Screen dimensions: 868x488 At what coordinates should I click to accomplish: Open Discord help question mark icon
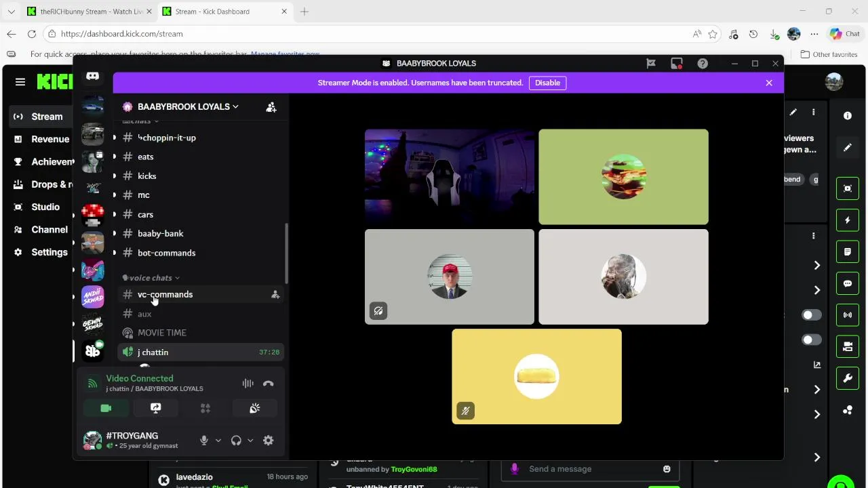pos(703,64)
